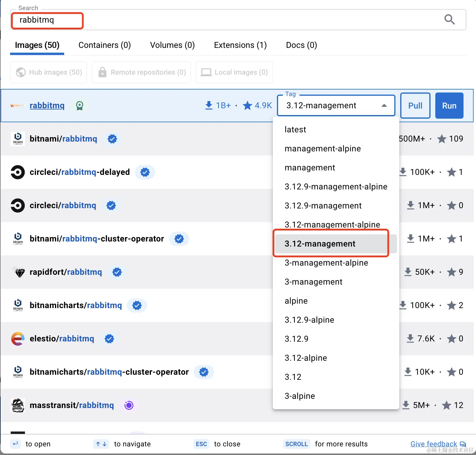Click verified badge beside bitnamicharts/rabbitmq
The width and height of the screenshot is (476, 455).
click(137, 305)
